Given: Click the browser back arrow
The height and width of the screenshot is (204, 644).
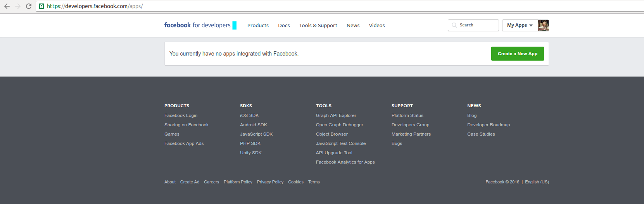Looking at the screenshot, I should click(x=7, y=6).
